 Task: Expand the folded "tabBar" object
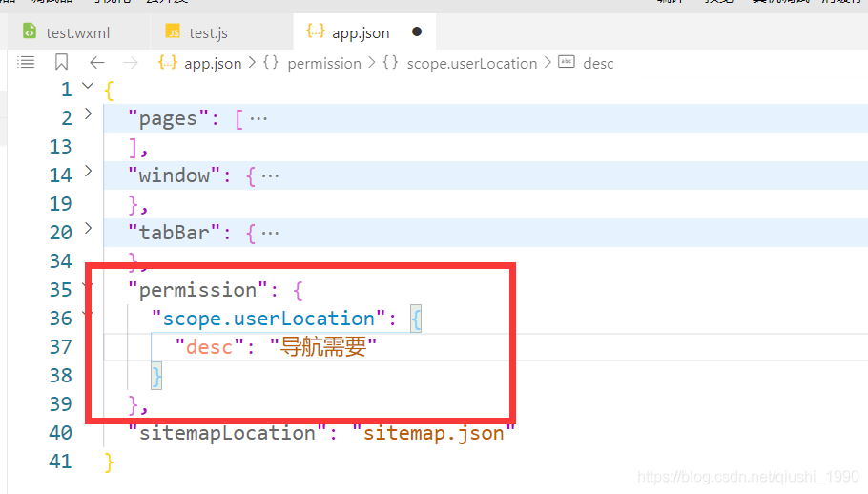[89, 229]
